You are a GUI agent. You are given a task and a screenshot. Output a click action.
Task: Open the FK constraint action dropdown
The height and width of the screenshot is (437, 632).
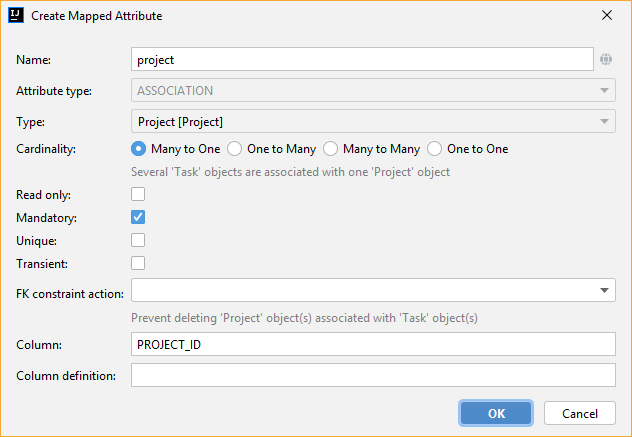point(373,290)
